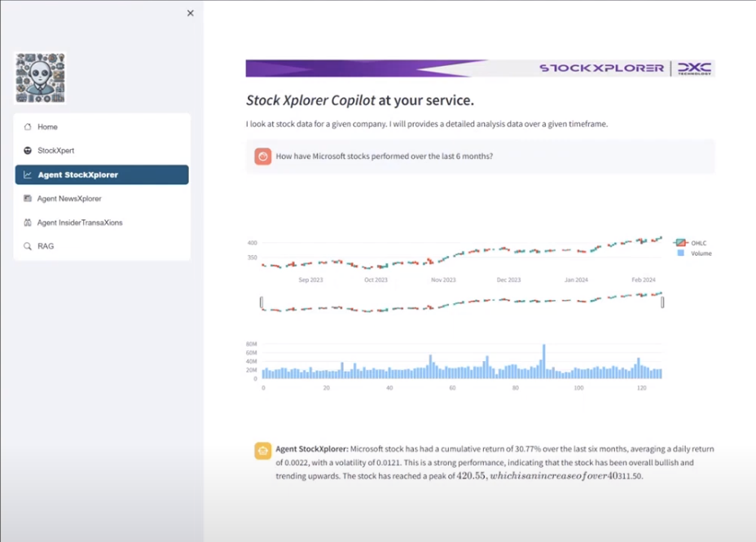The height and width of the screenshot is (542, 756).
Task: Click the 'Stock Xplorer Copilot at your service' heading
Action: click(x=360, y=100)
